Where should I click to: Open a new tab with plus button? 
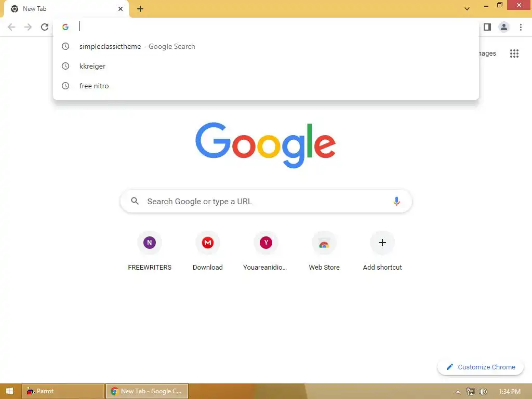click(140, 9)
